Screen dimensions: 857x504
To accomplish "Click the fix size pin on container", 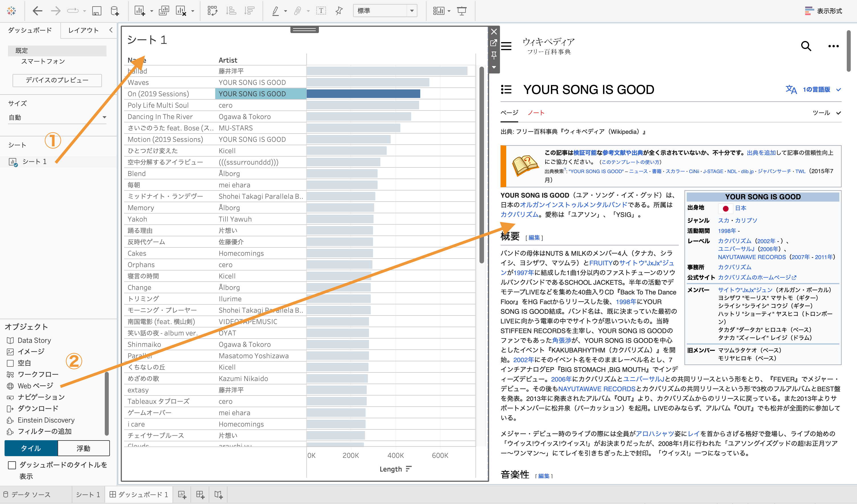I will point(494,55).
